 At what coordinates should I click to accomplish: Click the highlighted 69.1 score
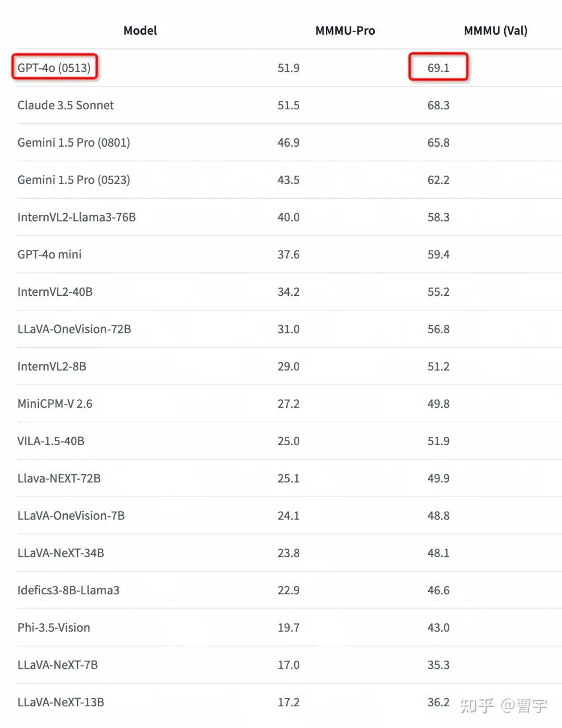pyautogui.click(x=438, y=68)
